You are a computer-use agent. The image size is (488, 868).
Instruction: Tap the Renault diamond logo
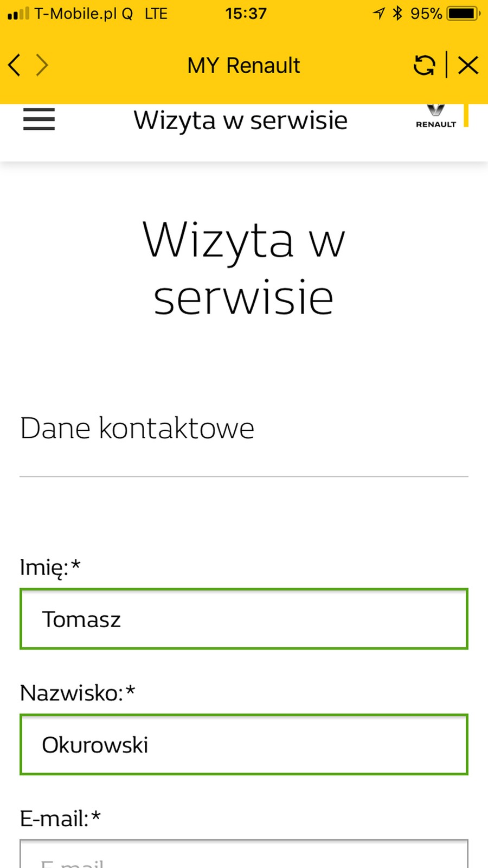coord(435,116)
